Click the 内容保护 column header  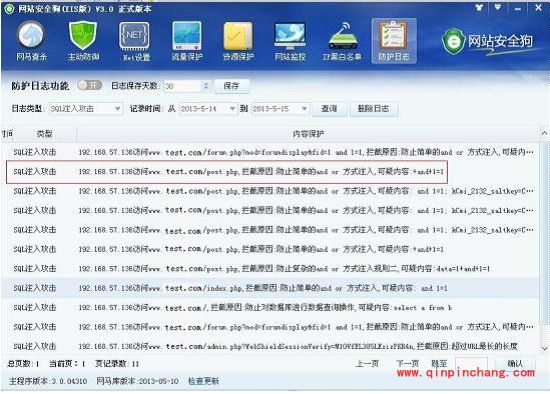tap(308, 134)
